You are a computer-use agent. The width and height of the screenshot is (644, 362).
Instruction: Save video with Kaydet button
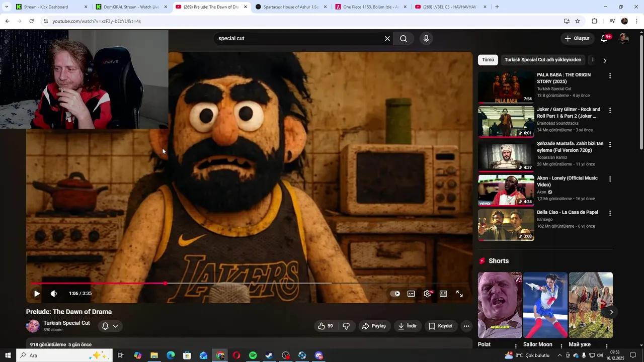[440, 326]
